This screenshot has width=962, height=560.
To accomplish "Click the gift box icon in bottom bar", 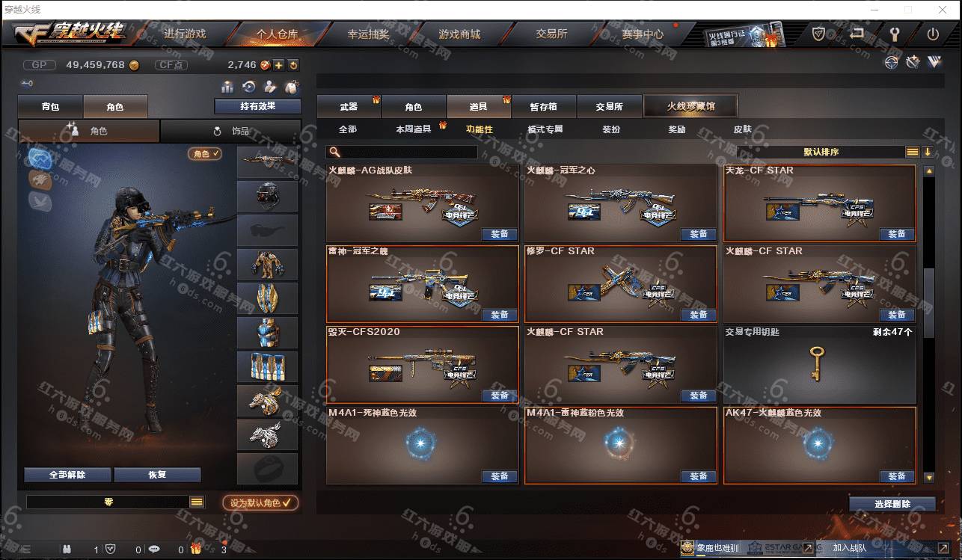I will tap(195, 549).
